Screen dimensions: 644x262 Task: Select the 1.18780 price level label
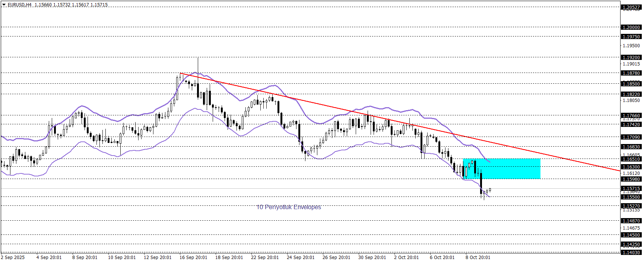tap(631, 73)
